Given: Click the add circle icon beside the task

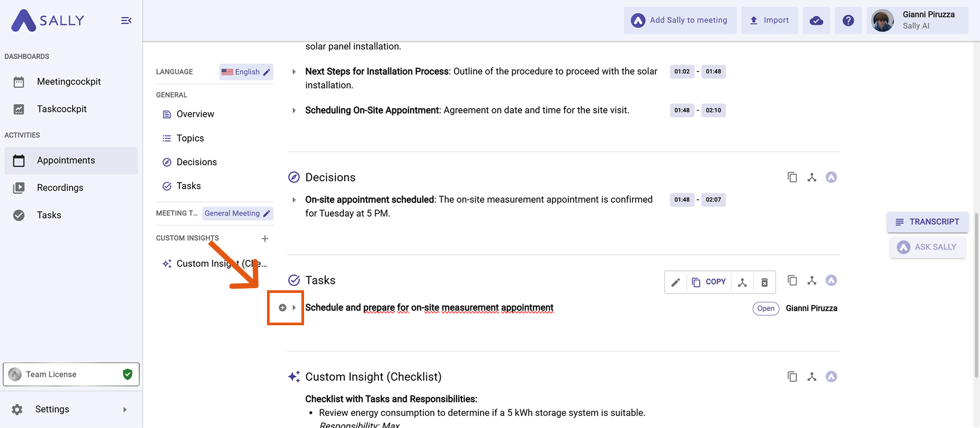Looking at the screenshot, I should (282, 308).
